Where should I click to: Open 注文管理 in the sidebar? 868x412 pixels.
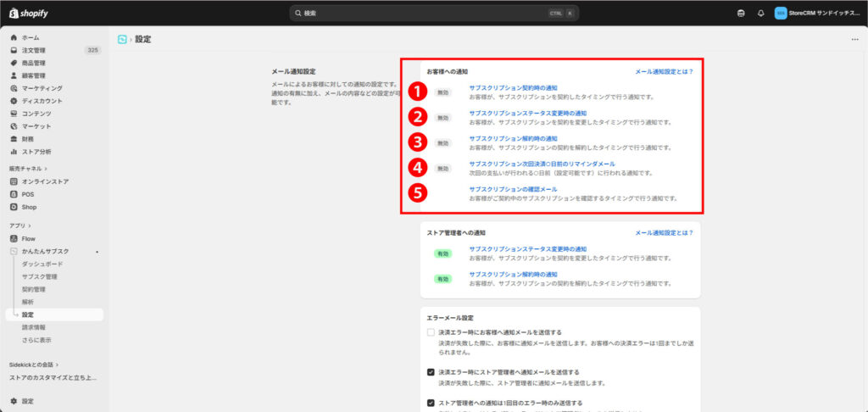click(34, 51)
